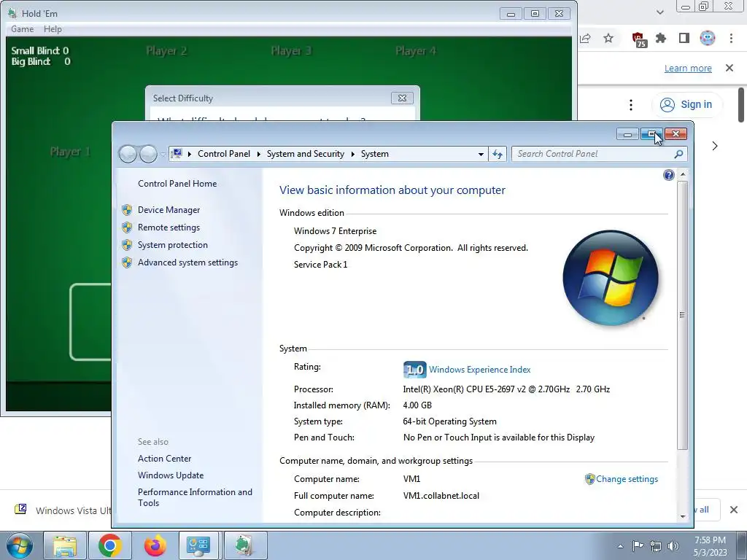Click the Chrome share page icon

point(586,38)
